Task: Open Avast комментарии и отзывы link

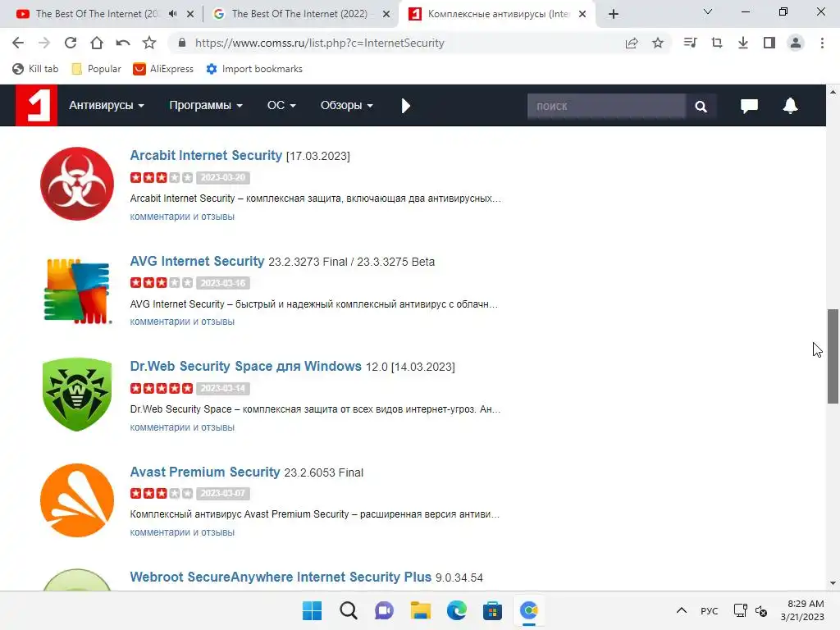Action: (182, 532)
